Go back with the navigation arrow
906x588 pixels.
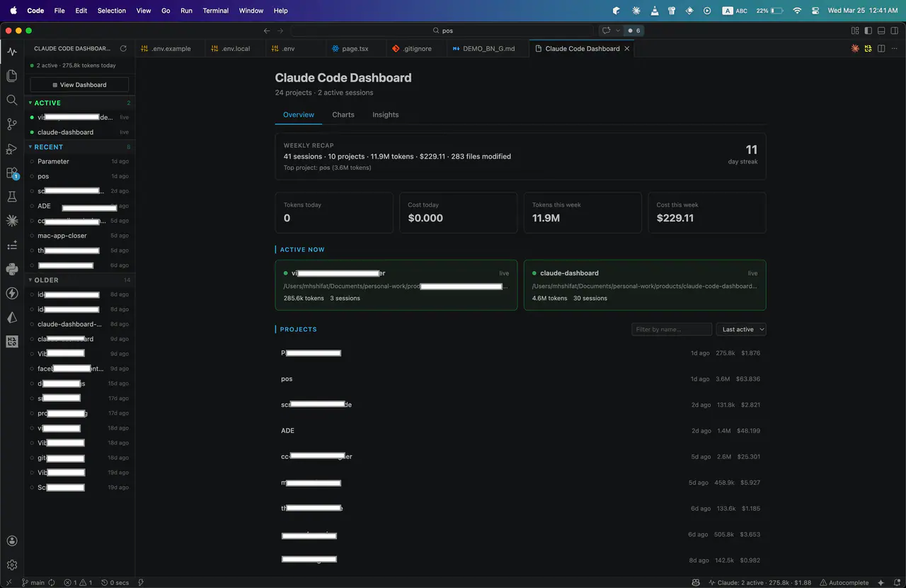[x=267, y=30]
